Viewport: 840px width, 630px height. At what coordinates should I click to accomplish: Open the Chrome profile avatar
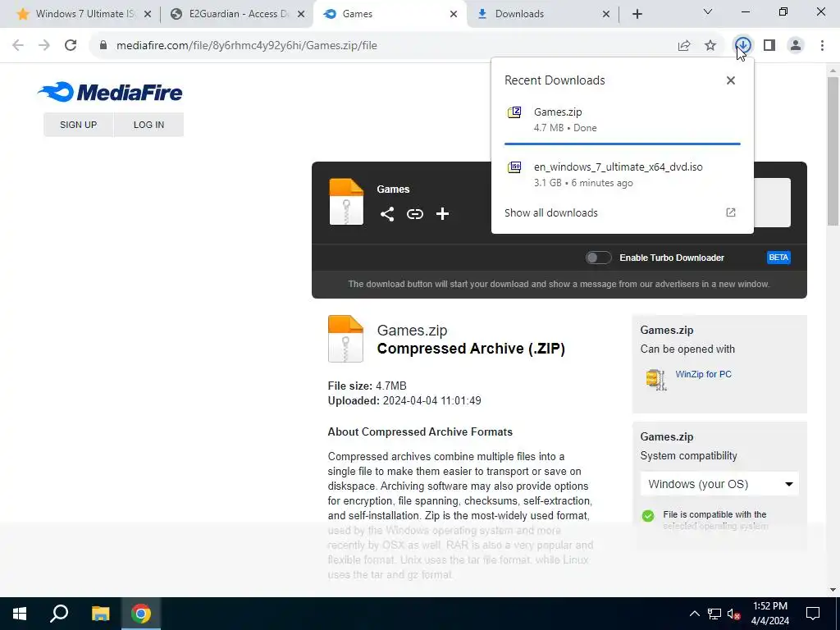pos(796,46)
